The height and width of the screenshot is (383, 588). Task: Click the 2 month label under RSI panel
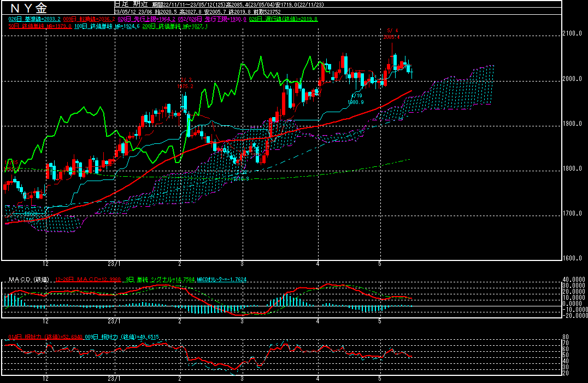(180, 379)
